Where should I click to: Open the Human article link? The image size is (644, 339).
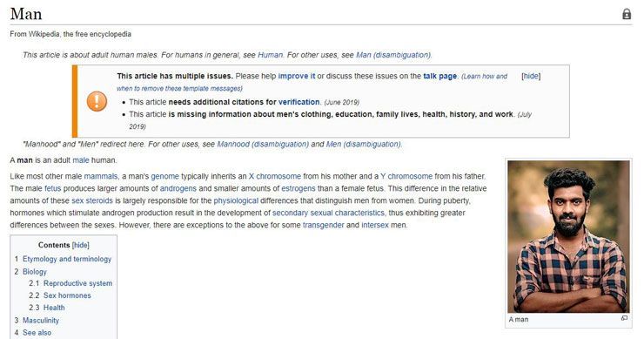271,55
